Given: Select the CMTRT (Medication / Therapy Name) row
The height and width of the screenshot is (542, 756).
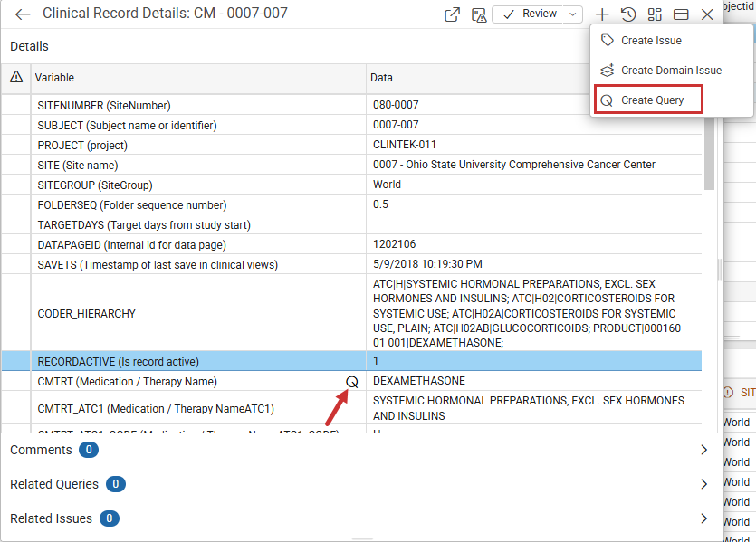Looking at the screenshot, I should pyautogui.click(x=351, y=381).
